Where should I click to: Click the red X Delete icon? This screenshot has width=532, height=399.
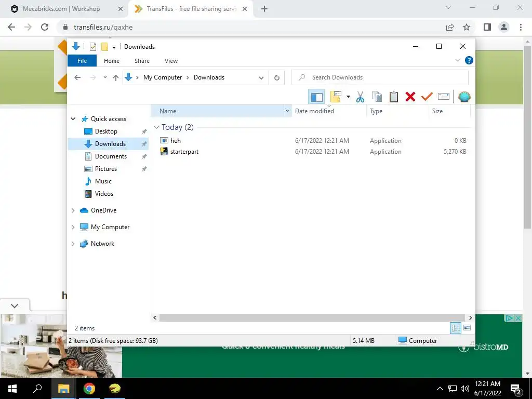(x=410, y=97)
